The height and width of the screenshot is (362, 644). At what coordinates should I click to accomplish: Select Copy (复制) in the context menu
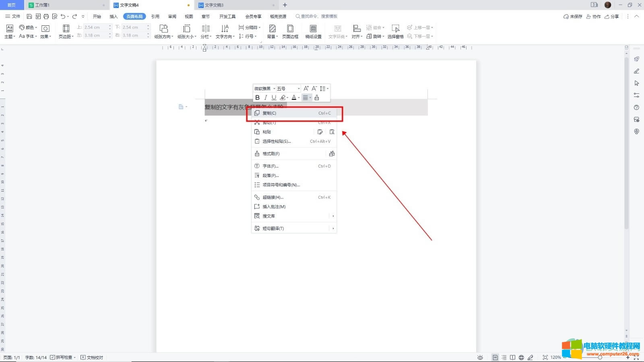click(x=269, y=113)
